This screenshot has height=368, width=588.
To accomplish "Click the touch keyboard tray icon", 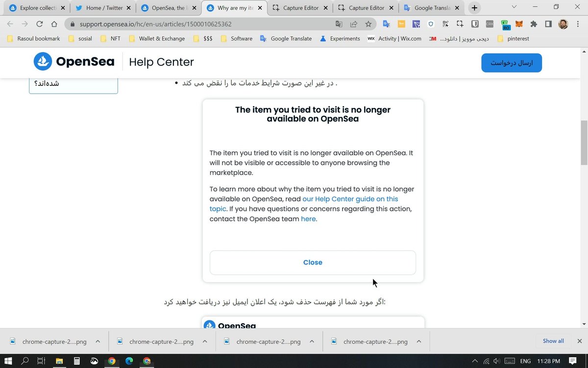I will tap(510, 361).
